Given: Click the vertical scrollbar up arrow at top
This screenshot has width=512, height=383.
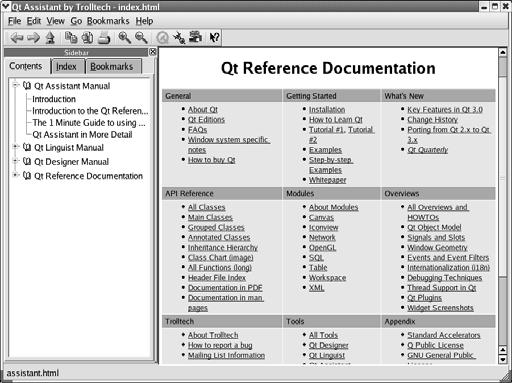Looking at the screenshot, I should tap(503, 52).
